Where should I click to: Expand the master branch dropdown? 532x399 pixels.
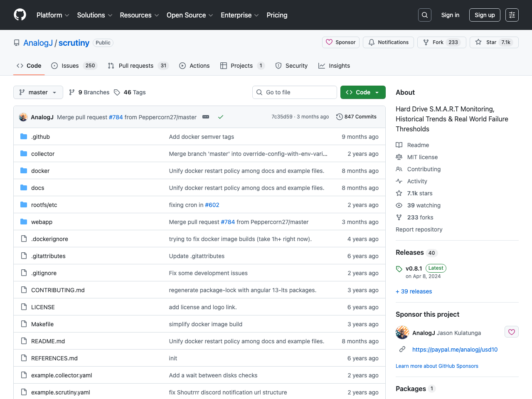coord(38,92)
